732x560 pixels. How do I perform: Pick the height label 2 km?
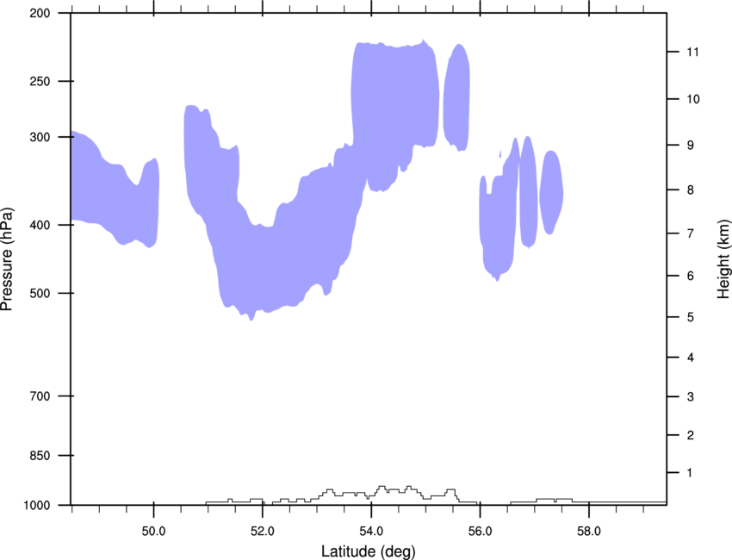pyautogui.click(x=690, y=435)
